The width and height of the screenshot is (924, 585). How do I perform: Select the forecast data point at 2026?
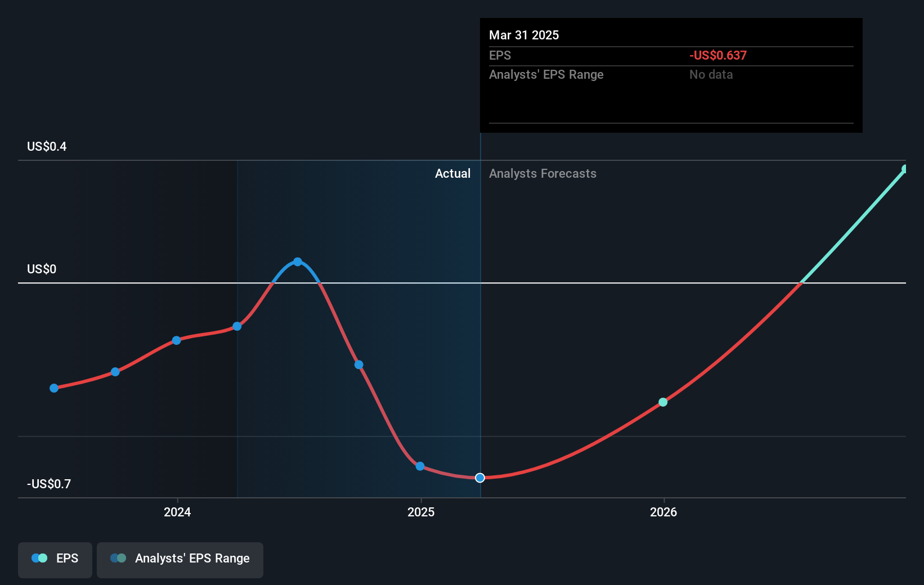[x=663, y=402]
